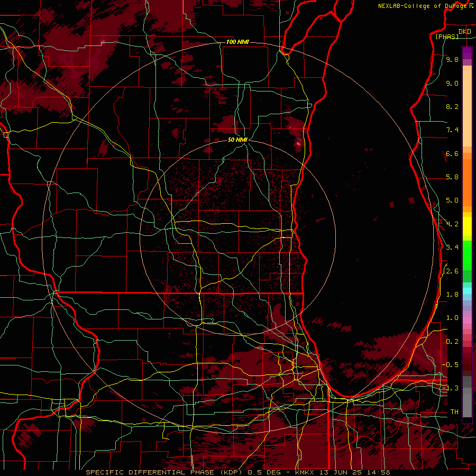
Task: Select the 4.2 scale label
Action: point(452,224)
